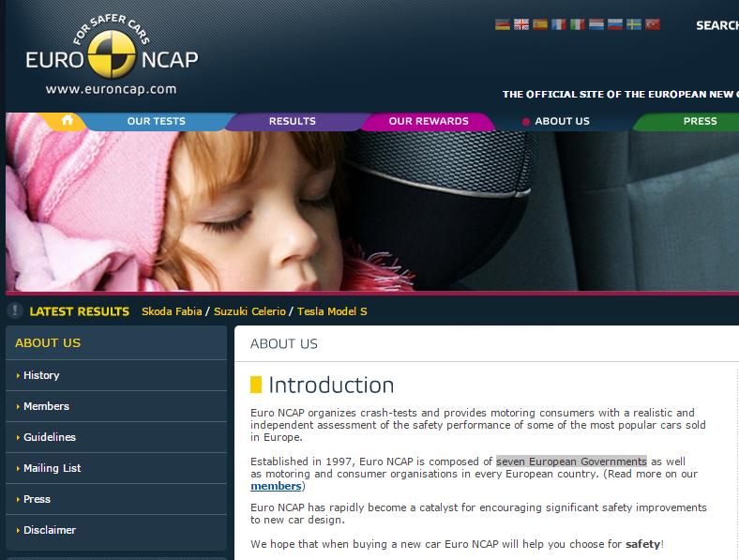Choose the Spanish flag language option

pyautogui.click(x=540, y=25)
